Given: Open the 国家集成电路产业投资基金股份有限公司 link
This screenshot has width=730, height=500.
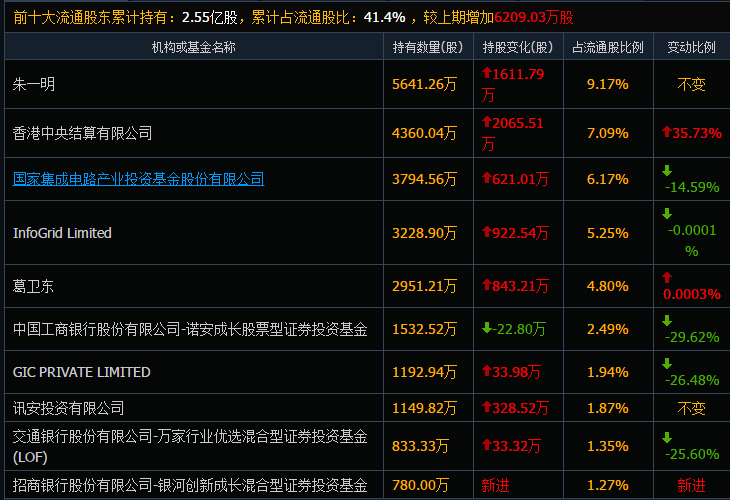Looking at the screenshot, I should tap(138, 179).
